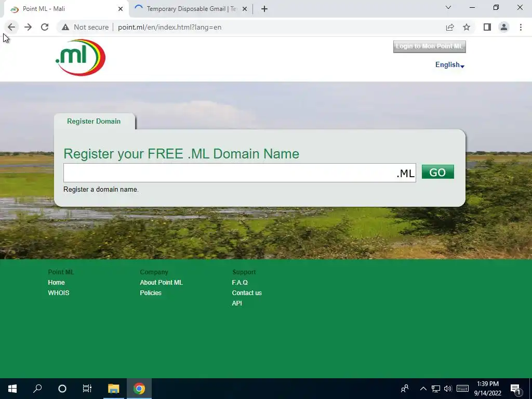
Task: Open About Point ML link
Action: (x=161, y=283)
